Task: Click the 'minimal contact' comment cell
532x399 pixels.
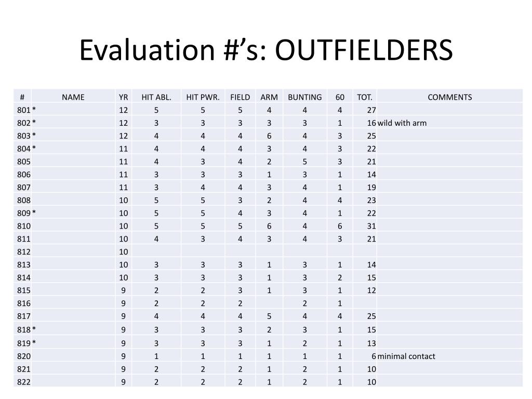Action: pos(449,356)
